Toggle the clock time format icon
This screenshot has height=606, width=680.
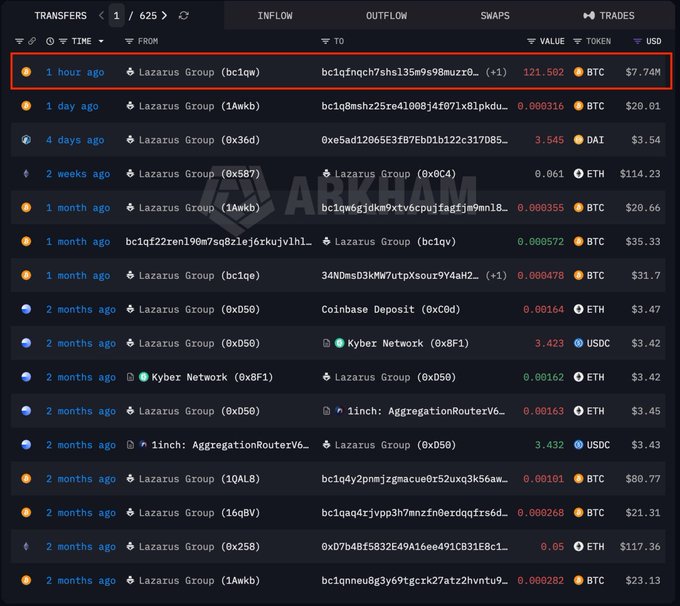click(x=50, y=41)
